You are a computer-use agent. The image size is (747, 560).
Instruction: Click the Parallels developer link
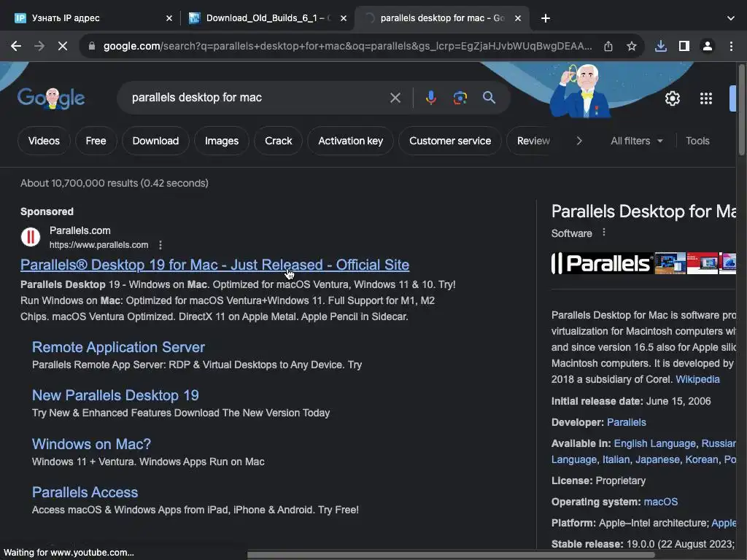click(x=627, y=422)
